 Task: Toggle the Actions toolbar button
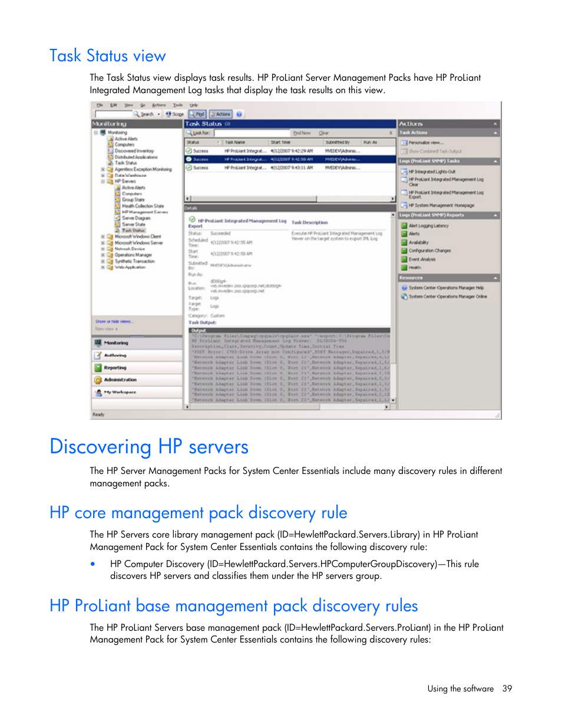(221, 114)
